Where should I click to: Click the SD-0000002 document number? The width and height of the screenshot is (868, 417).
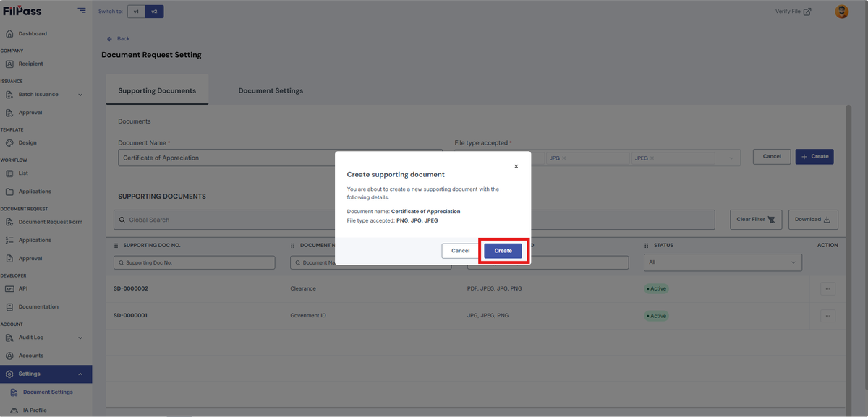[x=131, y=288]
